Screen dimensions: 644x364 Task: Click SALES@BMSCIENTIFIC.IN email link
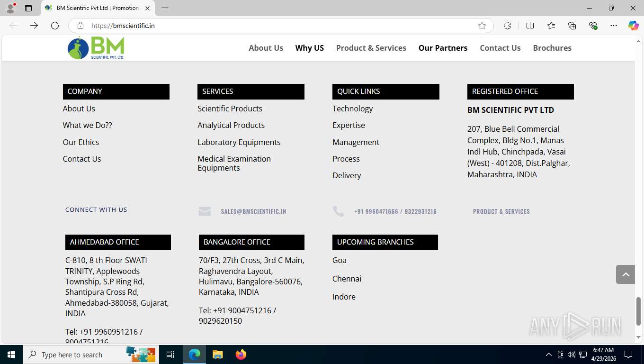253,211
